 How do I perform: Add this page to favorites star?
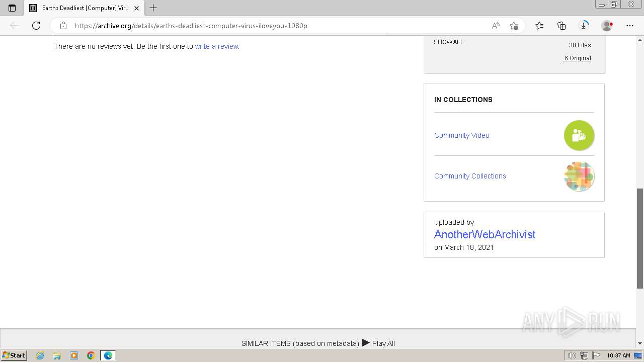[x=514, y=26]
